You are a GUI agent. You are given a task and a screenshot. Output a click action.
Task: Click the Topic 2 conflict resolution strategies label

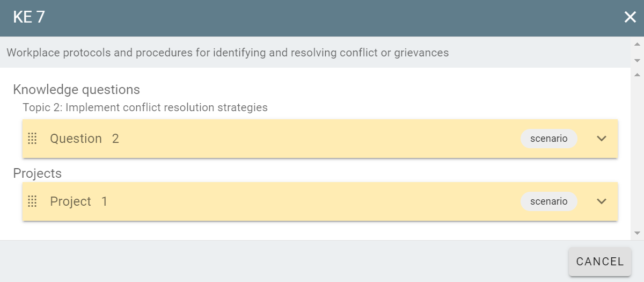[145, 107]
